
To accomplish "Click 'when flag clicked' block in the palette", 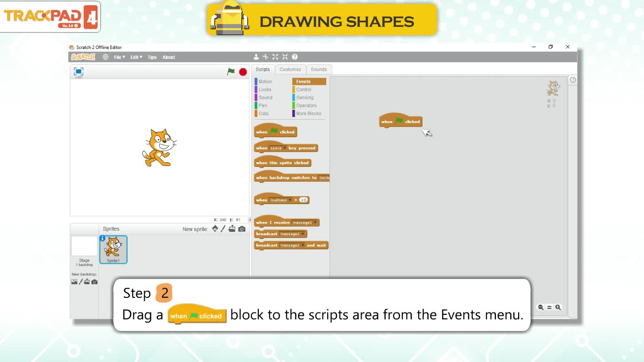I will [x=275, y=131].
